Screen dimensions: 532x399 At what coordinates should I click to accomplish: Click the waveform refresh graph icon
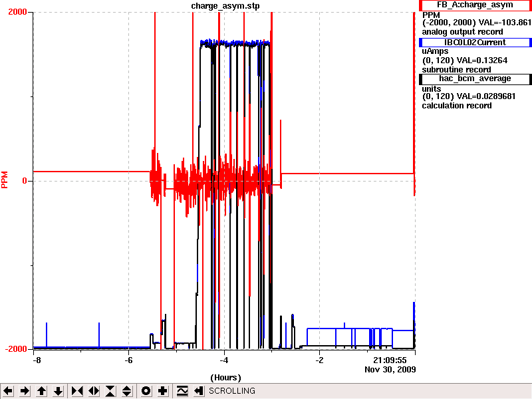pos(182,391)
